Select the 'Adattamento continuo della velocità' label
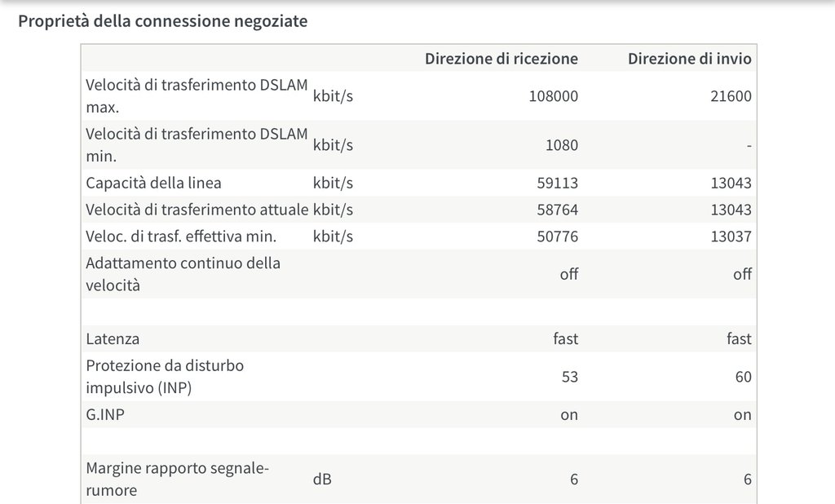Screen dimensions: 835x504 [183, 274]
